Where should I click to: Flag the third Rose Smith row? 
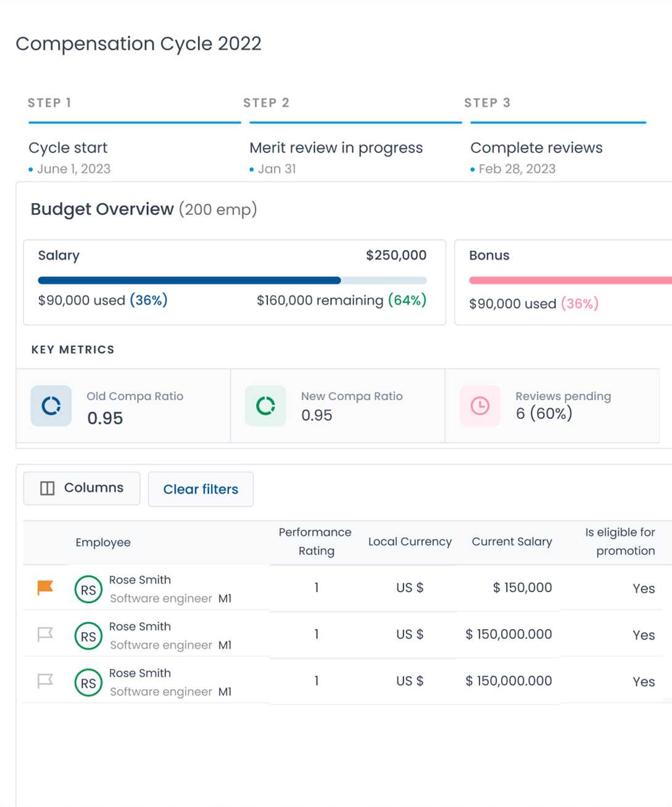pyautogui.click(x=46, y=678)
